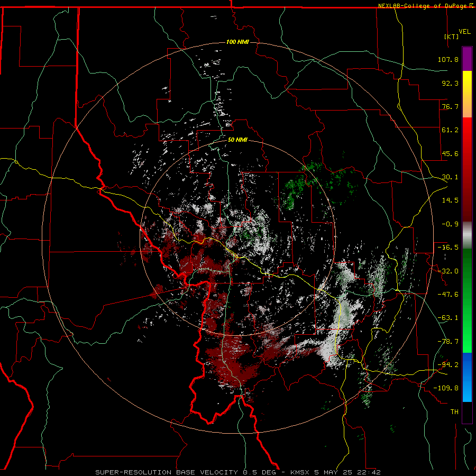The height and width of the screenshot is (476, 476).
Task: Click the -63.1 legend value
Action: pos(448,318)
